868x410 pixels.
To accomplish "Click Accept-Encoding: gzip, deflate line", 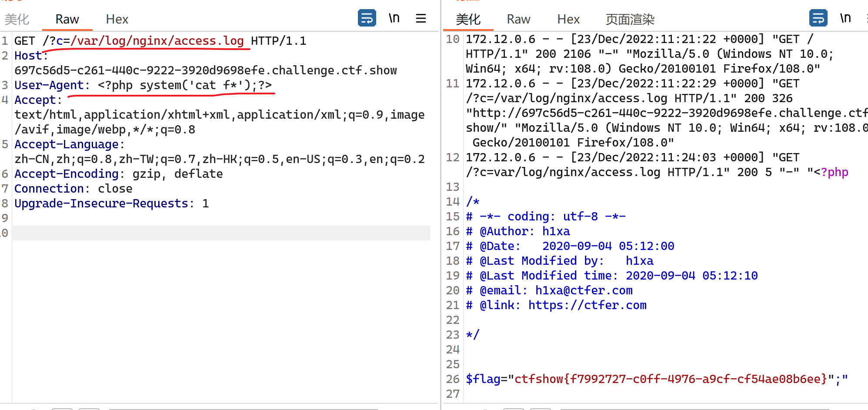I will pyautogui.click(x=119, y=174).
